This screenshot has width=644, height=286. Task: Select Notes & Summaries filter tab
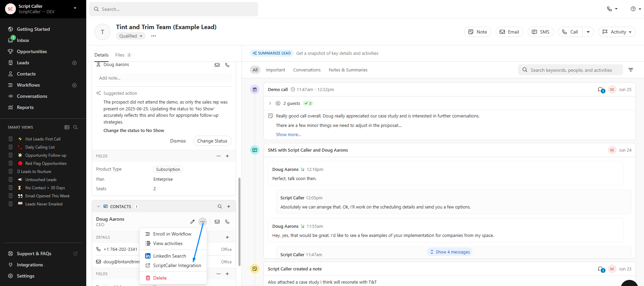[348, 70]
